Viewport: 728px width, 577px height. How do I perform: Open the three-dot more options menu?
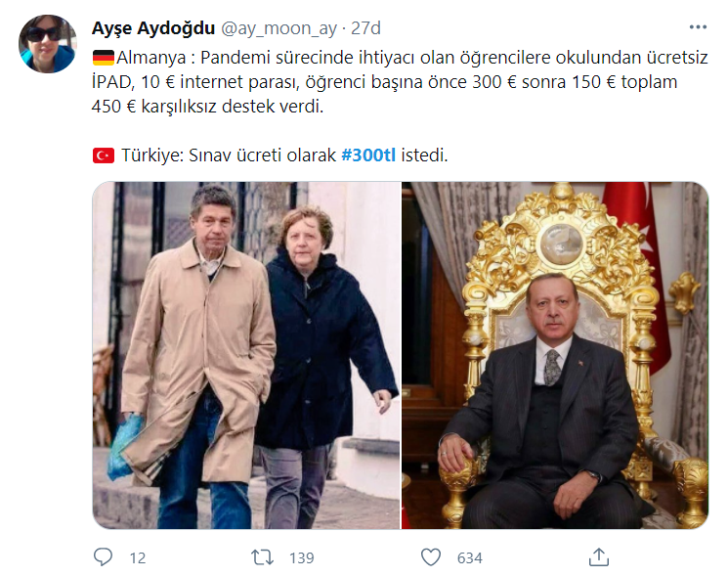(698, 27)
